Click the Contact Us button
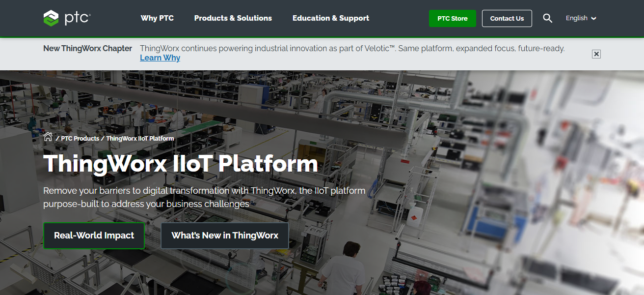This screenshot has width=644, height=295. point(507,18)
